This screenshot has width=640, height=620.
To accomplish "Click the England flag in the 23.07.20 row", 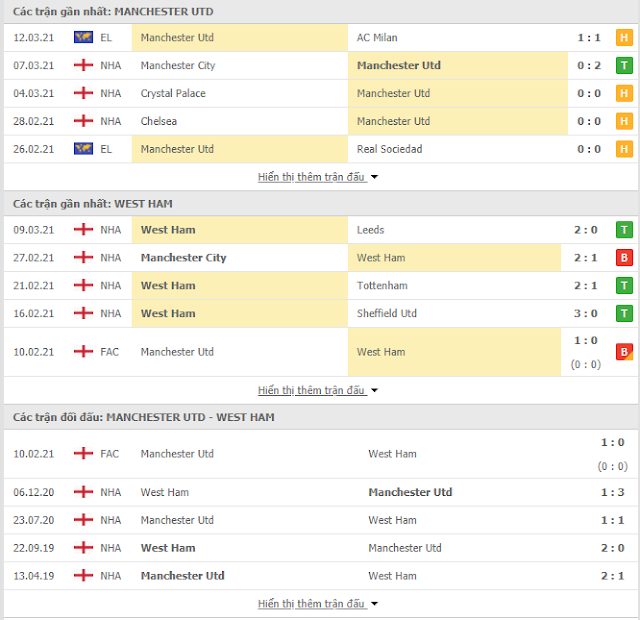I will [83, 520].
